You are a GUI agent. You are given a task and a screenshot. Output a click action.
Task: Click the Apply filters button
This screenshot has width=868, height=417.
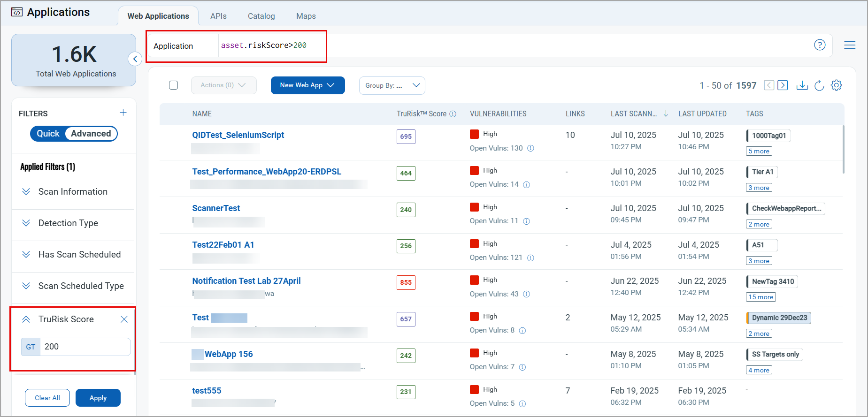[x=98, y=398]
